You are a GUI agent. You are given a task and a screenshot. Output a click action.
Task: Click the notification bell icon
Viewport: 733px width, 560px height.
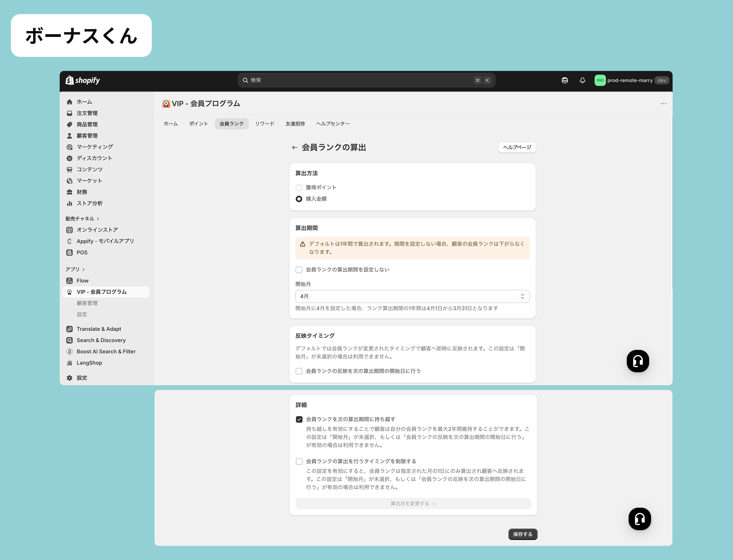click(582, 80)
